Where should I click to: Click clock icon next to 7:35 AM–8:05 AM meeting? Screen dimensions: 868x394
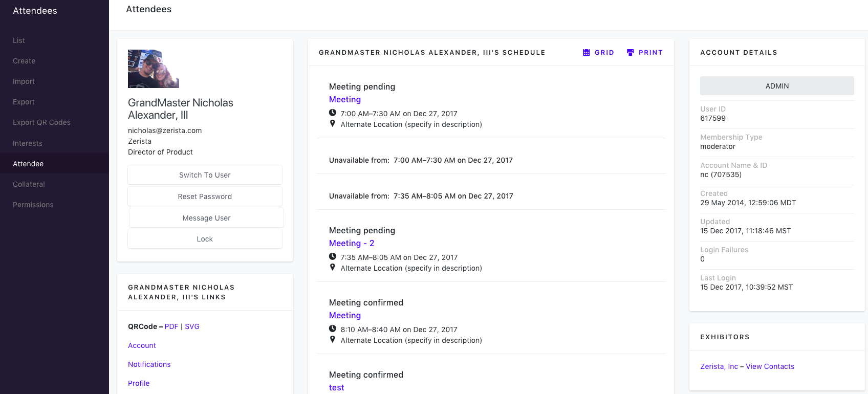[x=333, y=257]
